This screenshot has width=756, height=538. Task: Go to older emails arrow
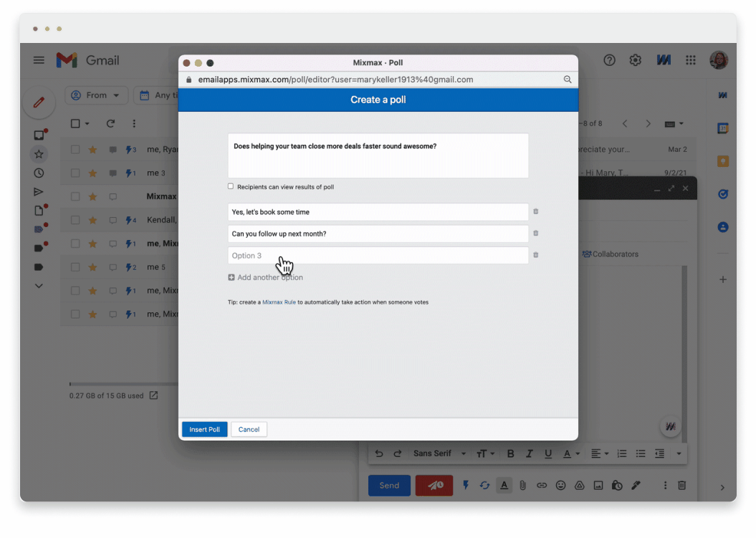pos(648,124)
